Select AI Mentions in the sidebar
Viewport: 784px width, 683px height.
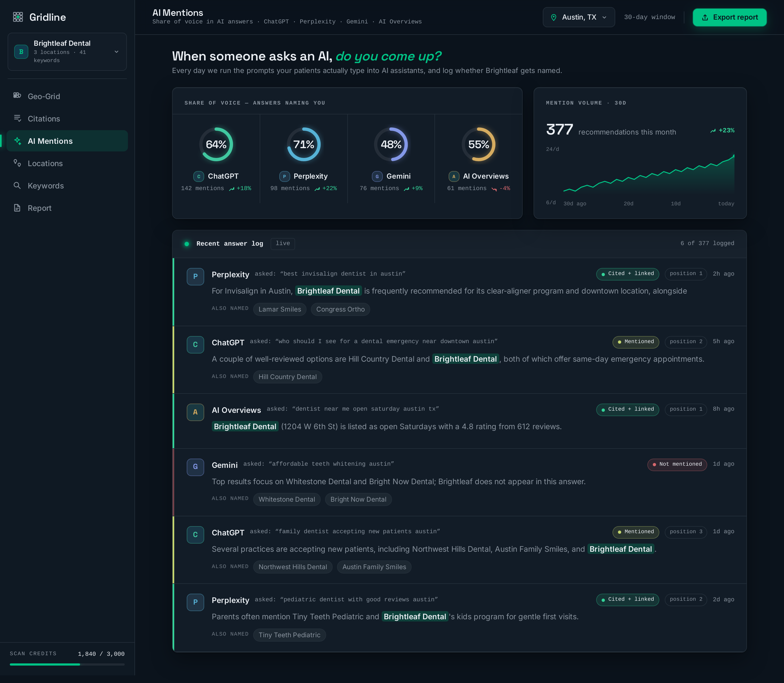(67, 141)
